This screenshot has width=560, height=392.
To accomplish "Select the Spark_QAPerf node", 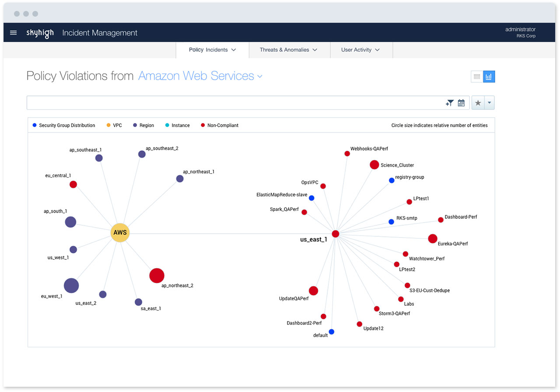I will [x=304, y=212].
